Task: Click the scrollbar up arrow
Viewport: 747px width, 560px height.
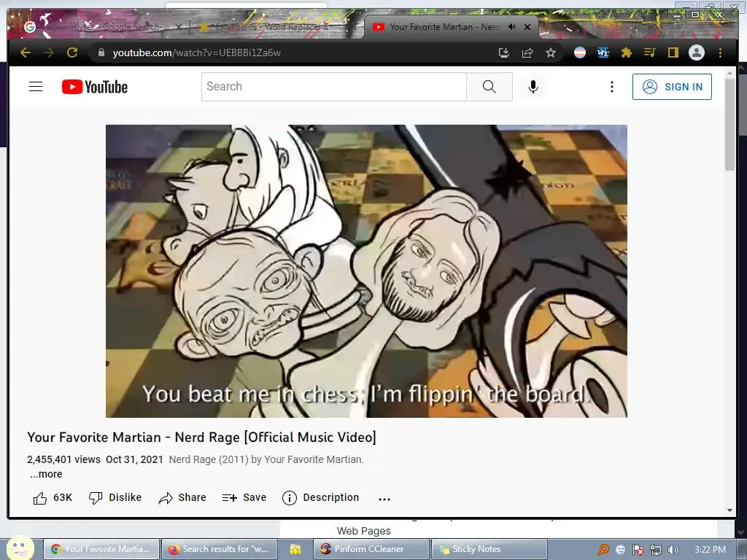Action: click(729, 73)
